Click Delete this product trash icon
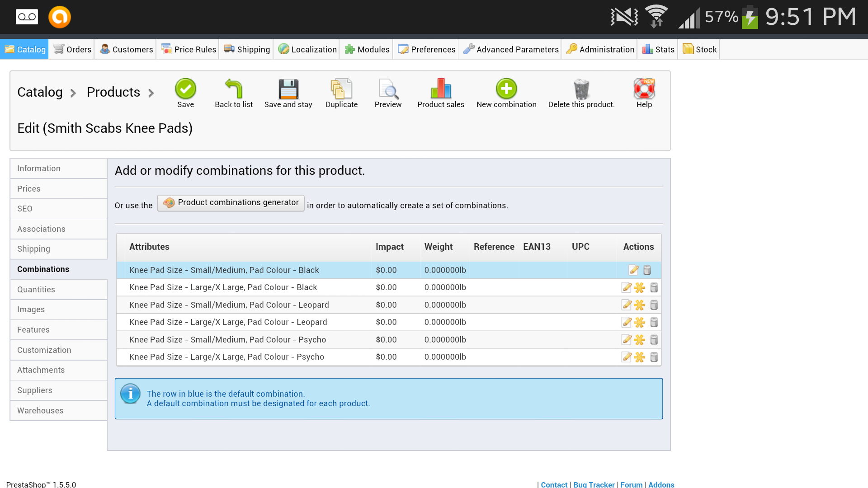Viewport: 868px width, 488px height. tap(581, 89)
